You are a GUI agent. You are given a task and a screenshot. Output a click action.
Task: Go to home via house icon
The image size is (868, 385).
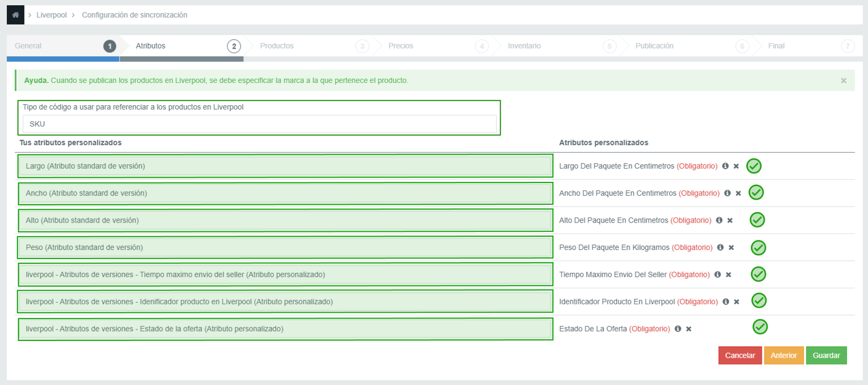[15, 15]
